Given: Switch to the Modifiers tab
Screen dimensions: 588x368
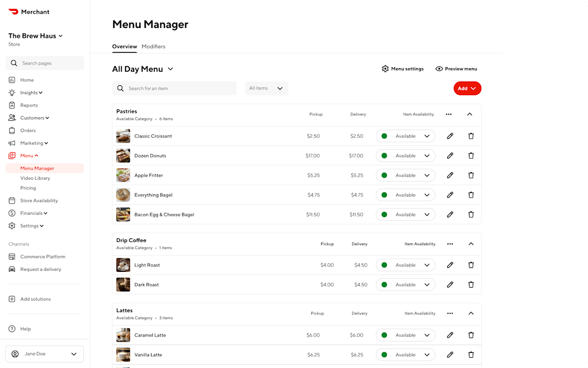Looking at the screenshot, I should coord(153,47).
